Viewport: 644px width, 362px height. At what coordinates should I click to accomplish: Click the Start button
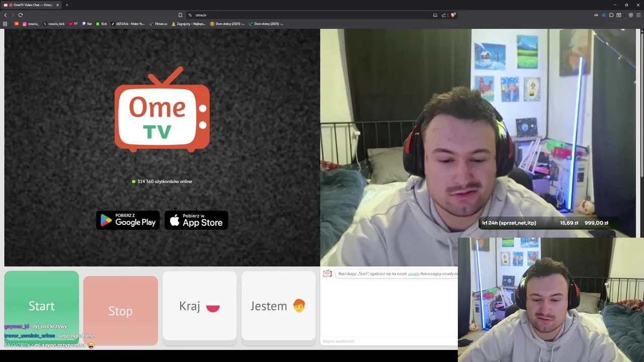tap(42, 306)
